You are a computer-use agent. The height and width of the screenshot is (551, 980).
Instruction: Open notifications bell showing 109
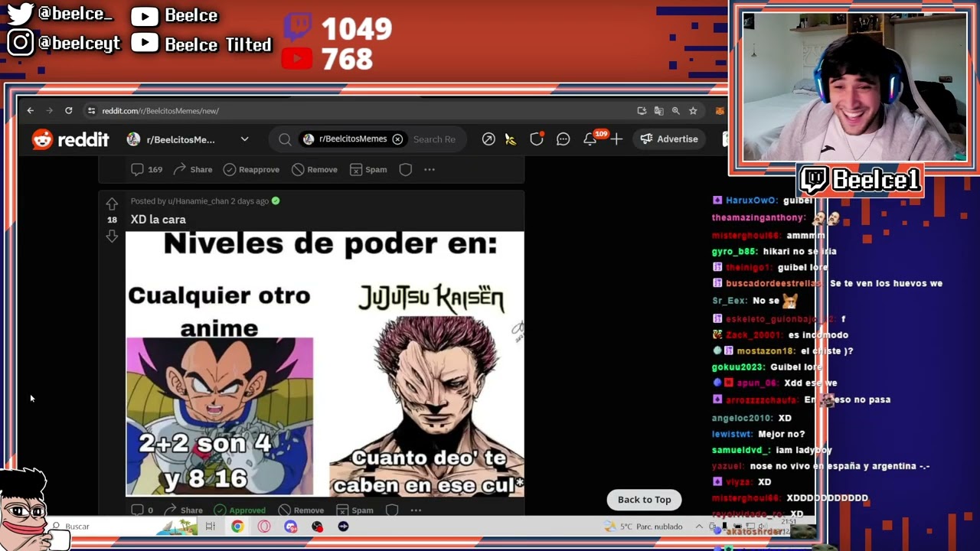[590, 139]
